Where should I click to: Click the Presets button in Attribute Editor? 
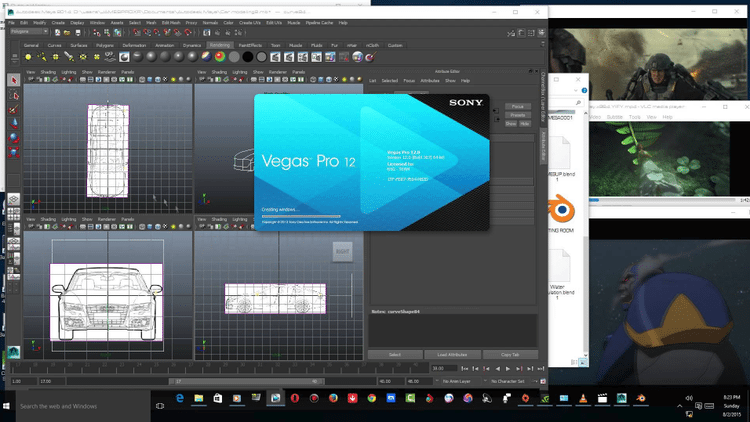click(518, 115)
